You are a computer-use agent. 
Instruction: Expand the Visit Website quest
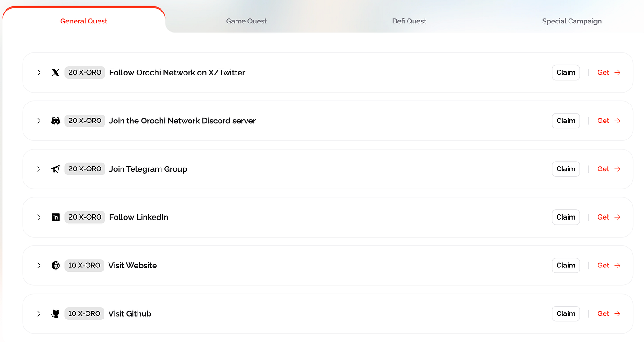click(39, 266)
